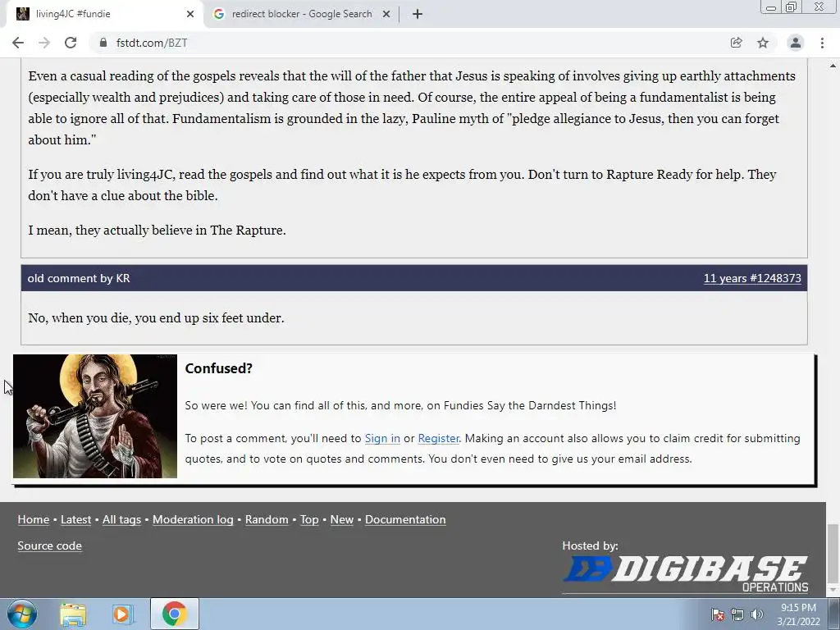
Task: Bookmark this page with the star
Action: 763,43
